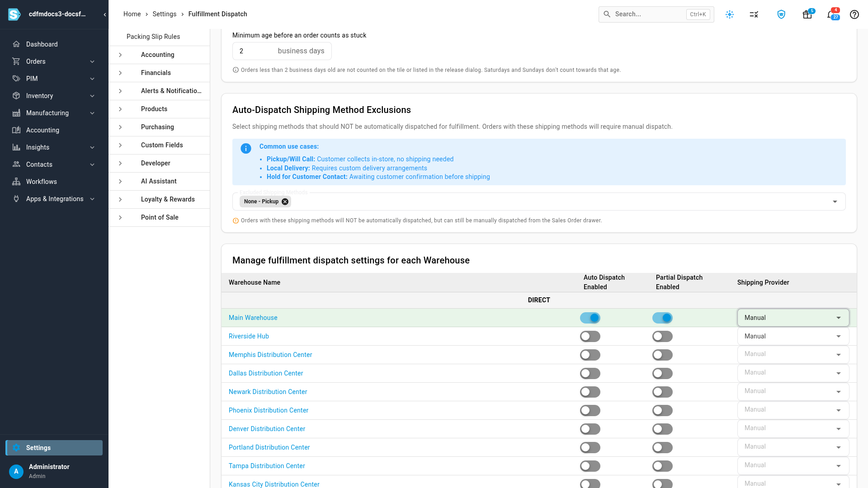Open the notifications bell icon
Viewport: 868px width, 488px height.
pyautogui.click(x=832, y=14)
